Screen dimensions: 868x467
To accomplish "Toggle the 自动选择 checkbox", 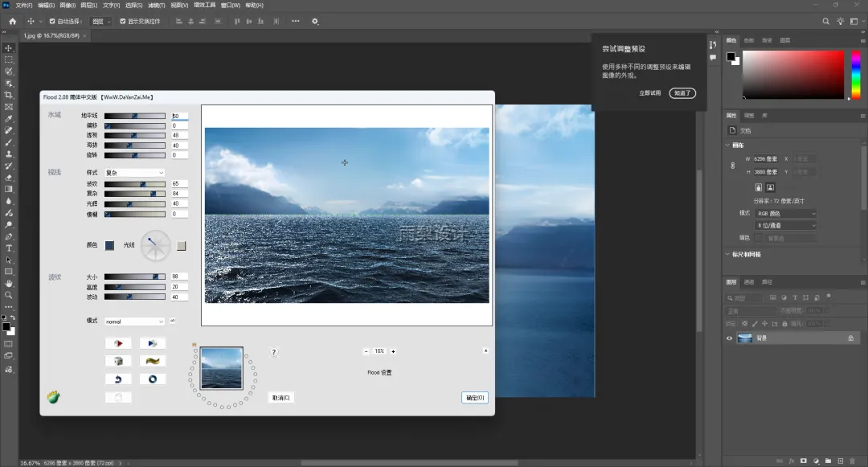I will pos(53,21).
